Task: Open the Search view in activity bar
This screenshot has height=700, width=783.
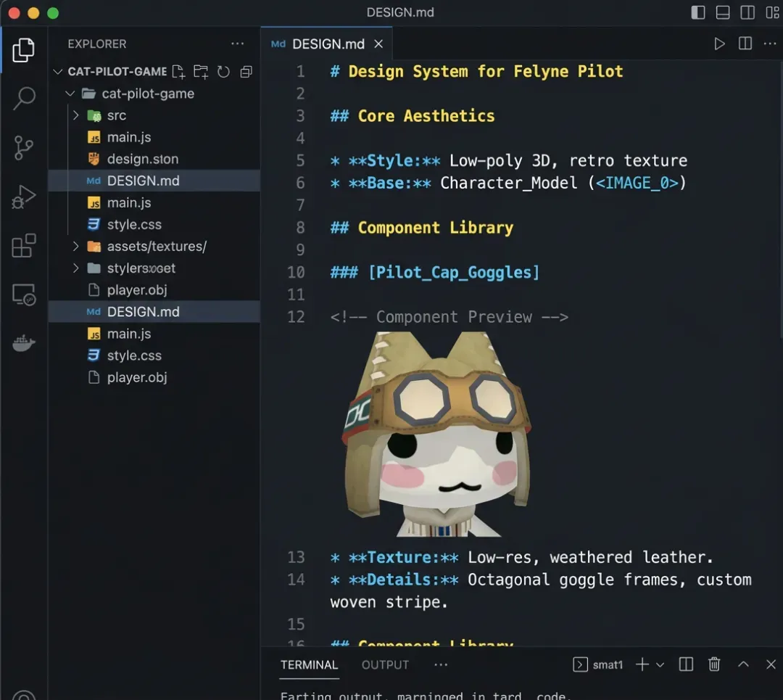Action: pos(23,99)
